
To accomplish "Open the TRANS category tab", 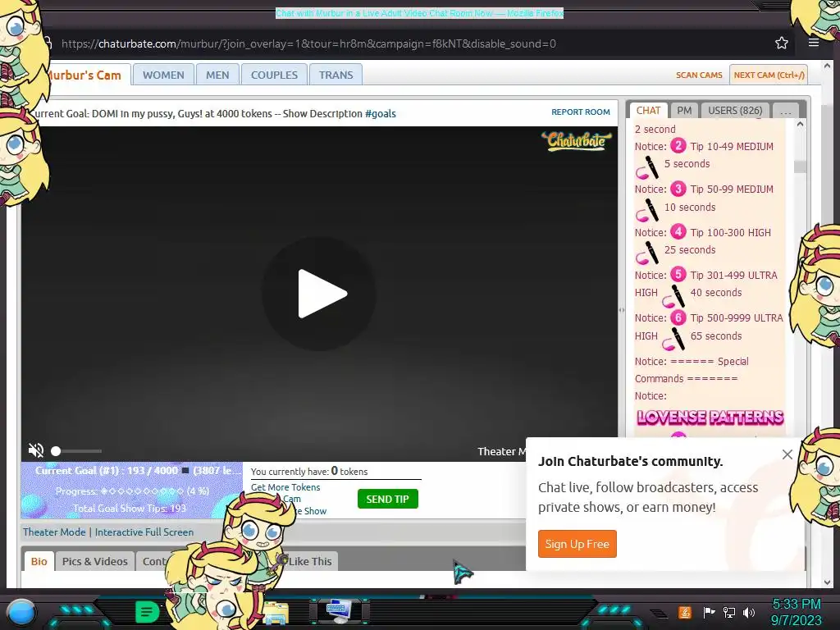I will point(336,75).
